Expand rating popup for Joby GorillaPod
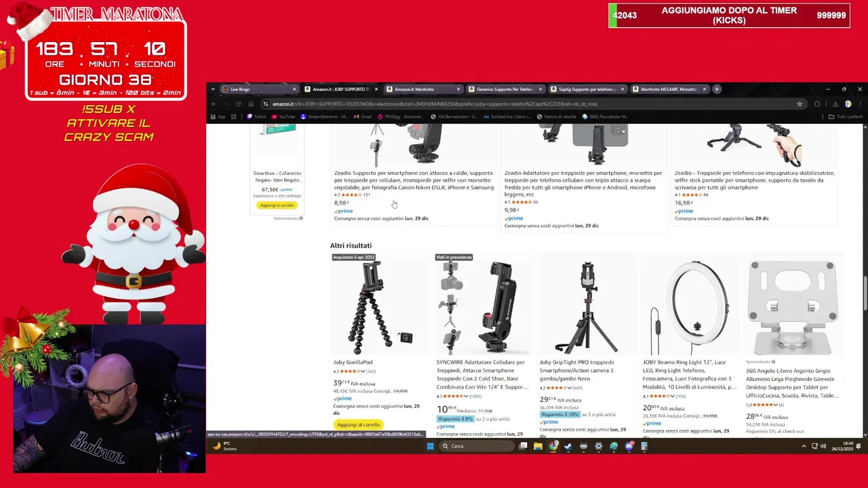 tap(364, 371)
